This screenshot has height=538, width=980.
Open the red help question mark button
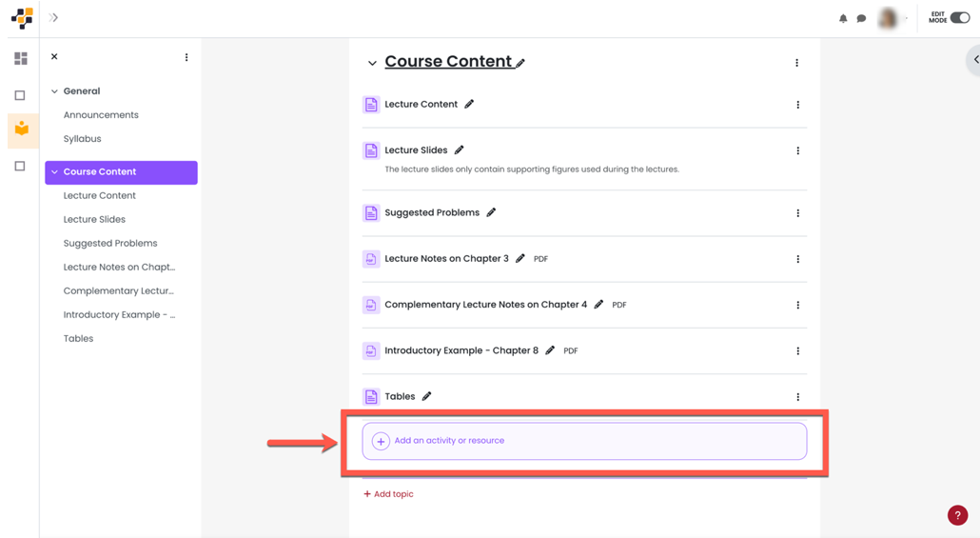pyautogui.click(x=957, y=515)
